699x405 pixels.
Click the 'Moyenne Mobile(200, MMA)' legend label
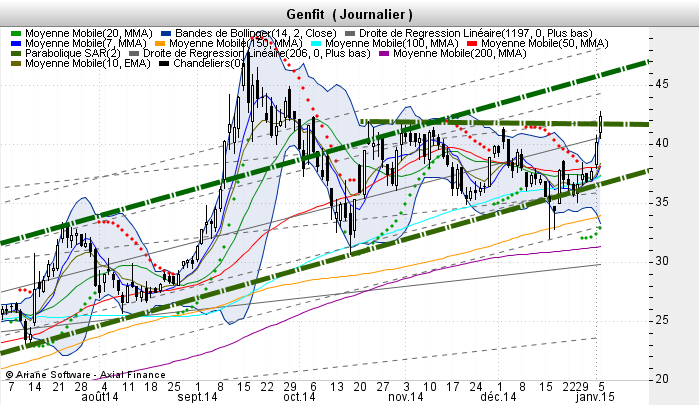[460, 54]
